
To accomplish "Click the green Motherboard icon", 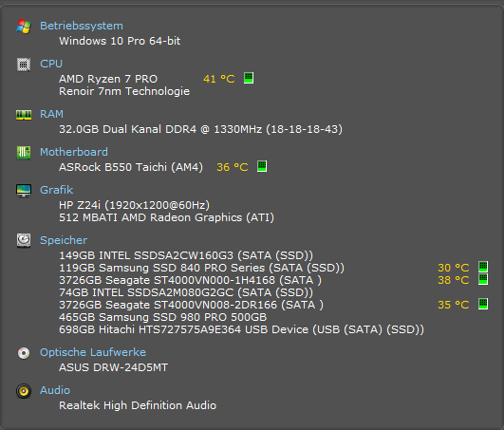I will pyautogui.click(x=24, y=152).
